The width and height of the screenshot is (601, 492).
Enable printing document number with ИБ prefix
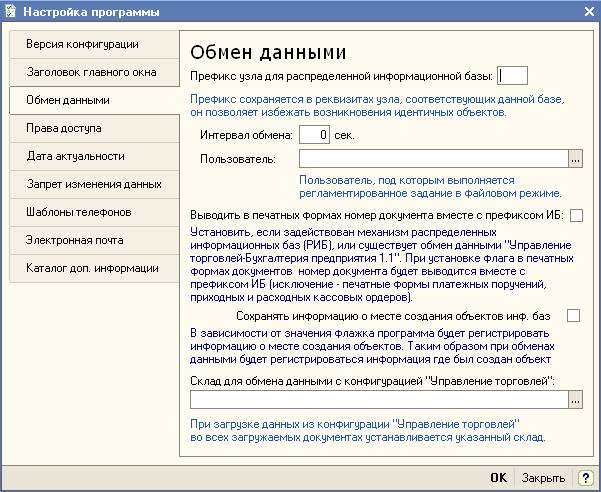(576, 215)
